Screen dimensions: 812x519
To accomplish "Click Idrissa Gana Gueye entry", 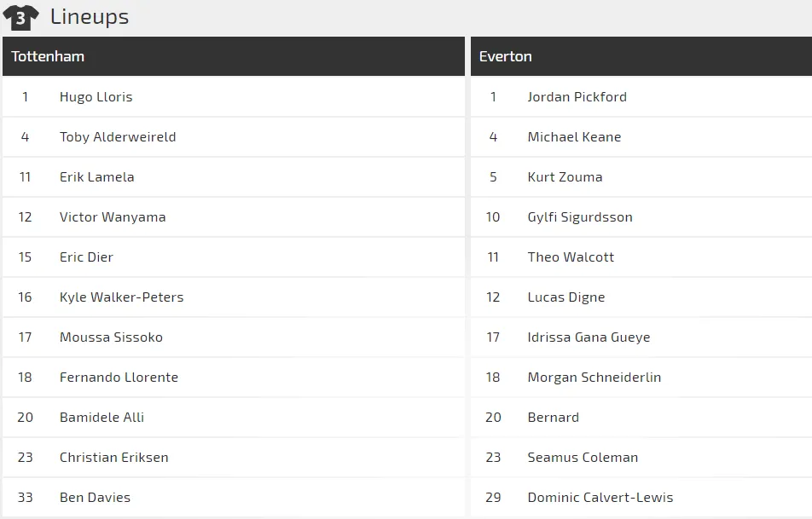I will pos(589,337).
